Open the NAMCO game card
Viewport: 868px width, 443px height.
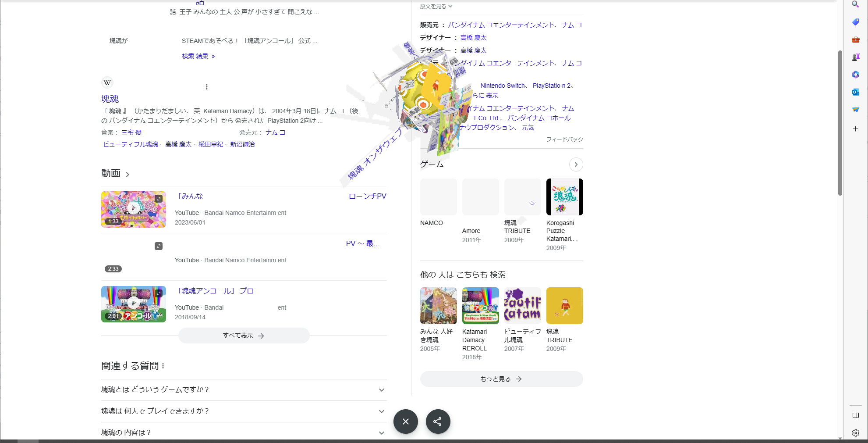(x=439, y=203)
